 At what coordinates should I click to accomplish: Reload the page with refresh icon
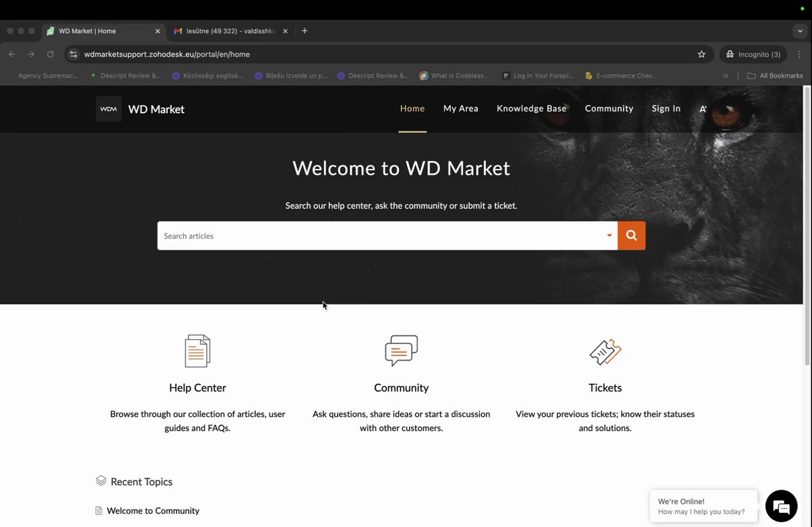coord(50,54)
